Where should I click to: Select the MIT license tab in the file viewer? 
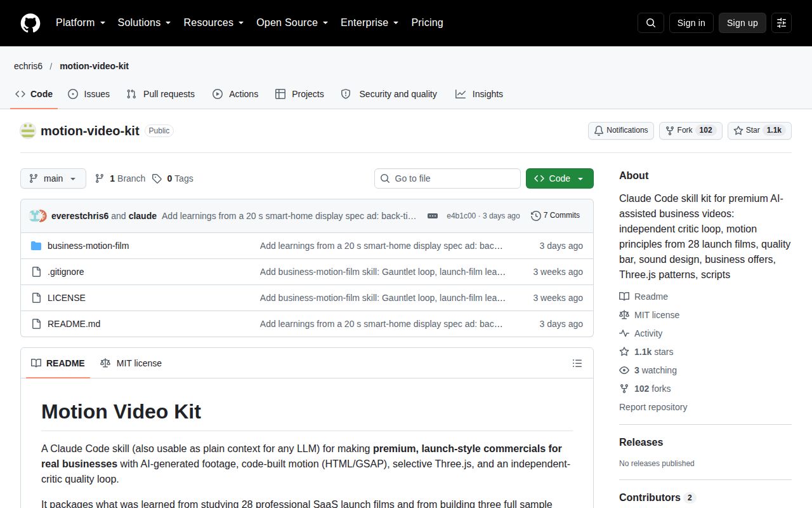click(131, 363)
